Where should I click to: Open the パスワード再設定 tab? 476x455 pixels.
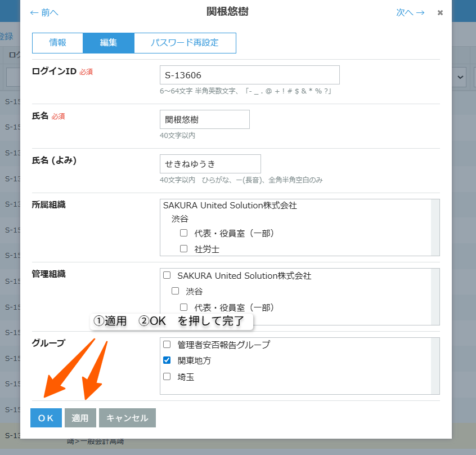click(x=185, y=43)
